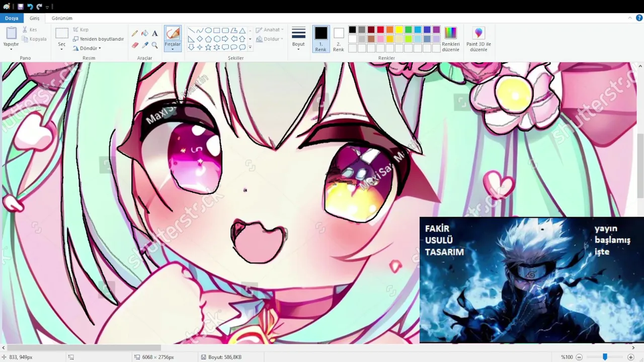Click Yeniden boyutlandır resize button
644x362 pixels.
(x=98, y=39)
